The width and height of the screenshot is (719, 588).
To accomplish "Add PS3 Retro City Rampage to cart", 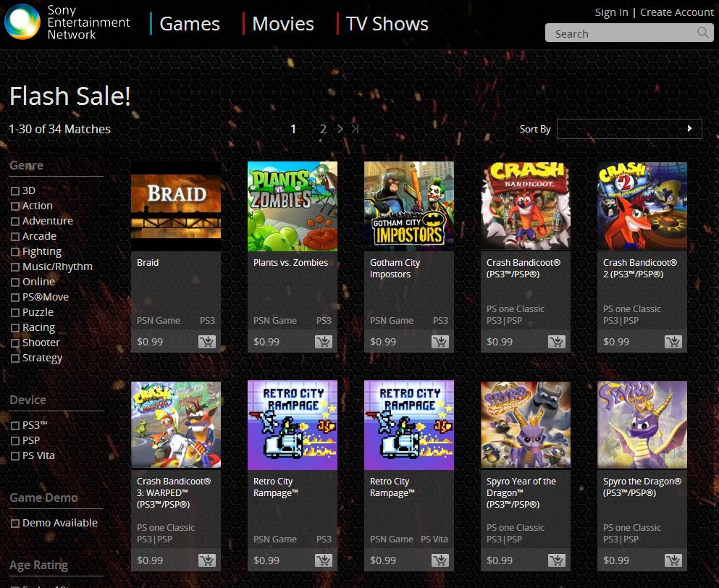I will click(323, 560).
